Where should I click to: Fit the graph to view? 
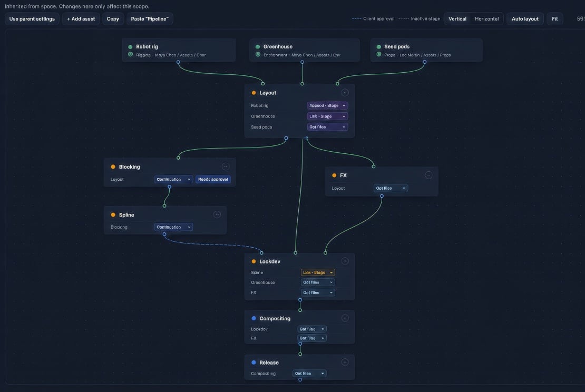pos(555,18)
